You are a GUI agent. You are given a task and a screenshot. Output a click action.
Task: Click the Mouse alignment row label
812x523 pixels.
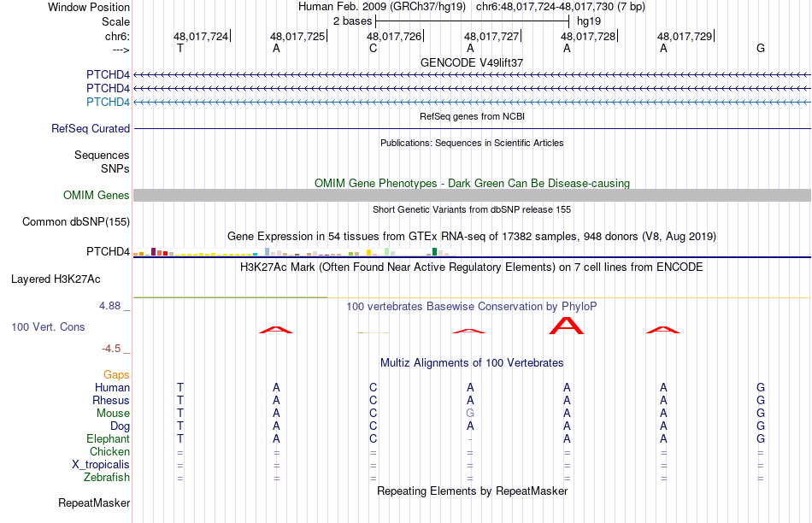coord(113,414)
